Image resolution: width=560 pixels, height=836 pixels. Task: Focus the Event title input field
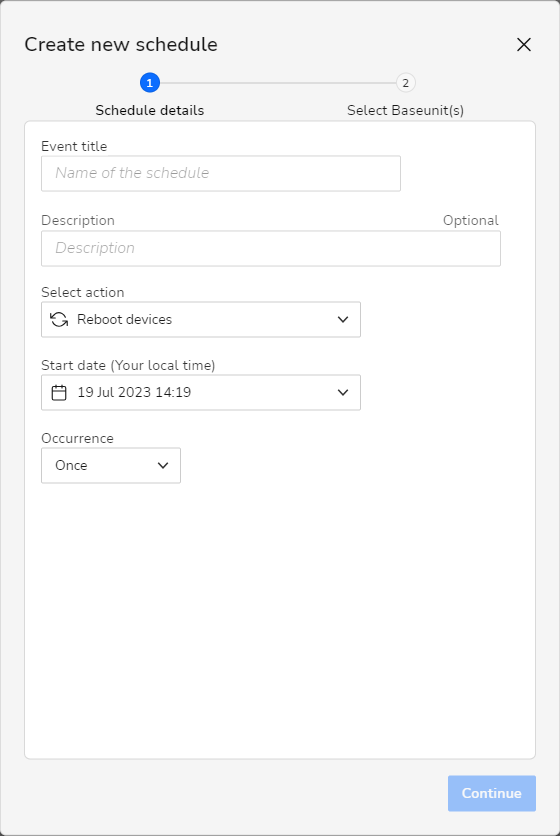pyautogui.click(x=221, y=173)
